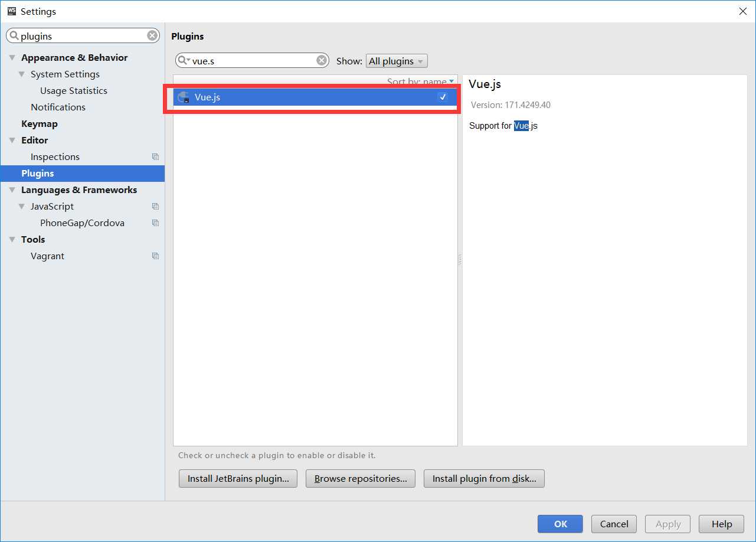This screenshot has height=542, width=756.
Task: Click Install plugin from disk button
Action: point(484,479)
